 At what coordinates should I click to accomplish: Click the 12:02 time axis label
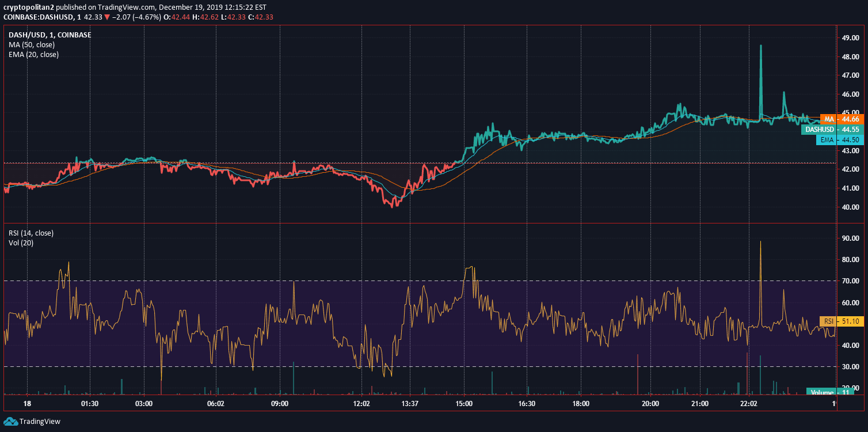click(361, 404)
